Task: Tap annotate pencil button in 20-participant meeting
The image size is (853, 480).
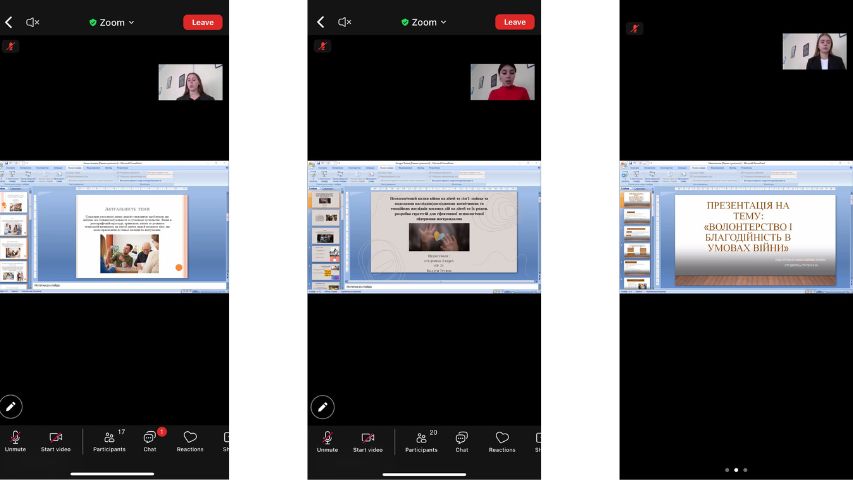Action: [x=323, y=407]
